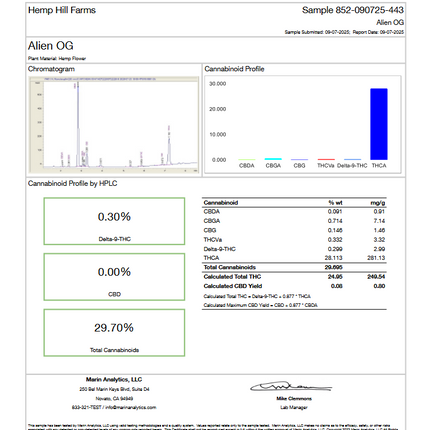Click the Delta-9-THC axis label in chart
The width and height of the screenshot is (430, 430).
352,166
